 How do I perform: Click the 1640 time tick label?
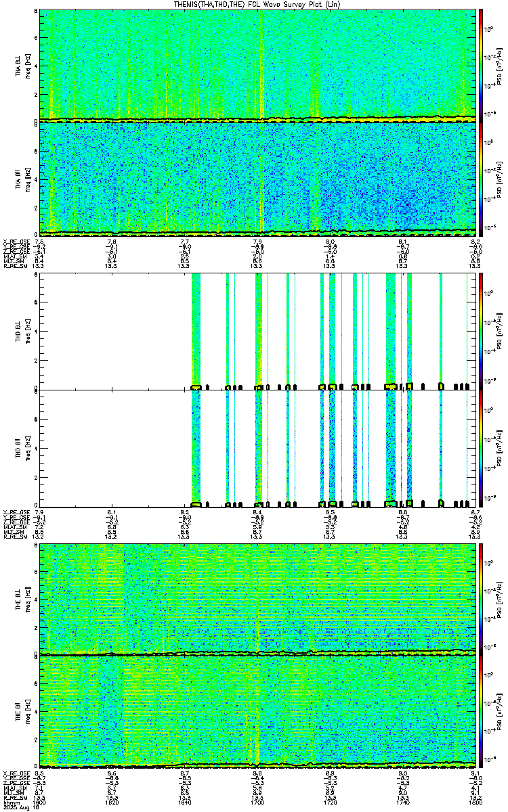tap(184, 803)
